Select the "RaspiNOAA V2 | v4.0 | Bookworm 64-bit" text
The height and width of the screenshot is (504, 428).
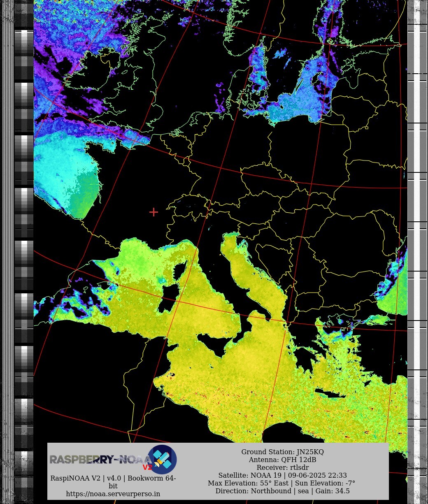[x=113, y=482]
